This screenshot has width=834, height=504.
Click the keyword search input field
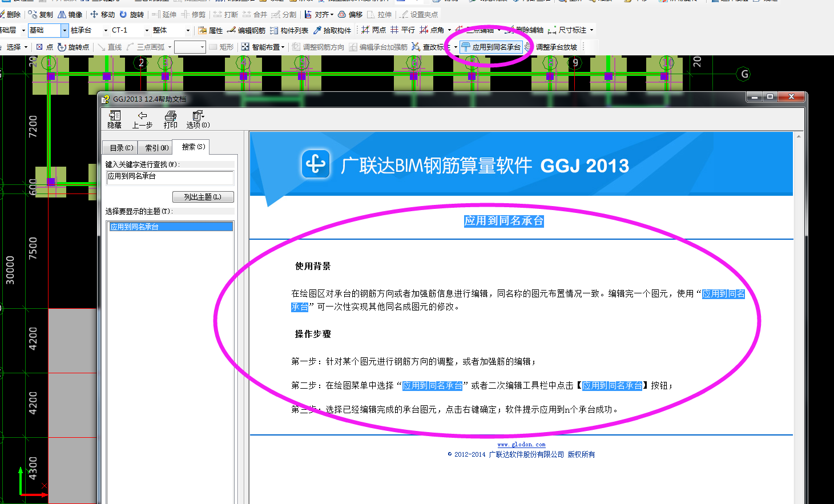170,178
